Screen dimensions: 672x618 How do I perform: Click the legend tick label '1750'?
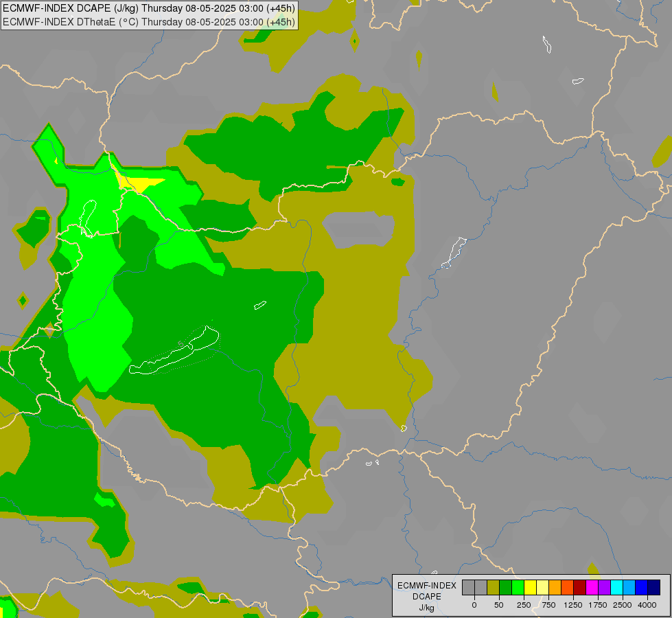[x=598, y=605]
